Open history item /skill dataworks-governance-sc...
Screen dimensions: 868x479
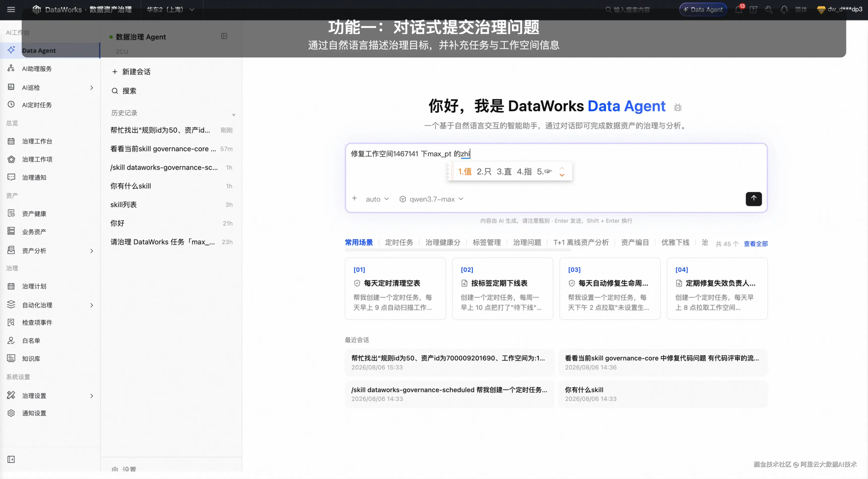[172, 167]
